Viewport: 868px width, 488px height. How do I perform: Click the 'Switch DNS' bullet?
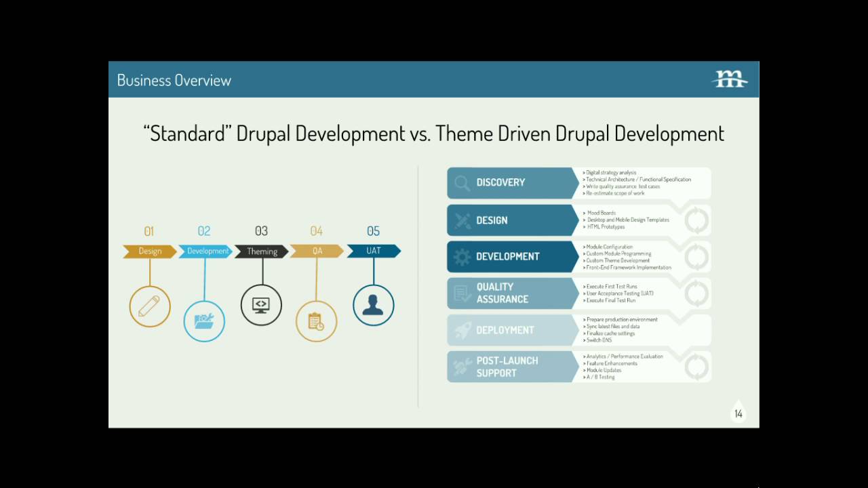click(x=598, y=340)
